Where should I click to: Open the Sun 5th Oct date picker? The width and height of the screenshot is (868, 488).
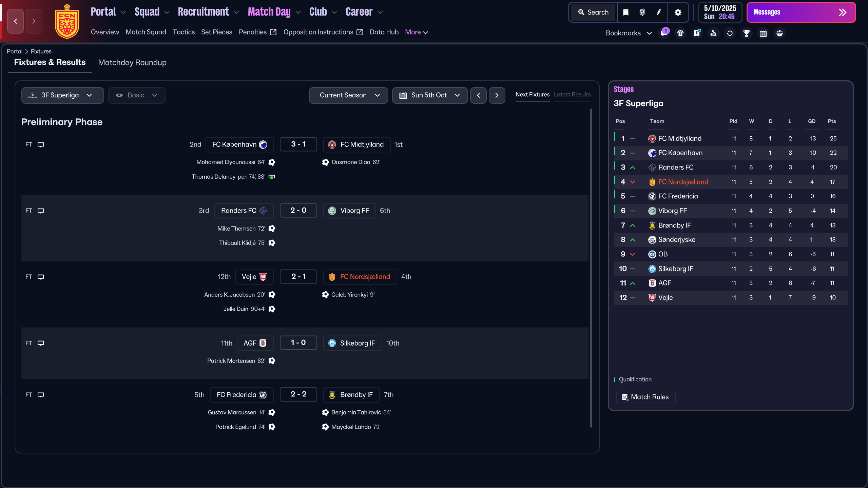430,95
